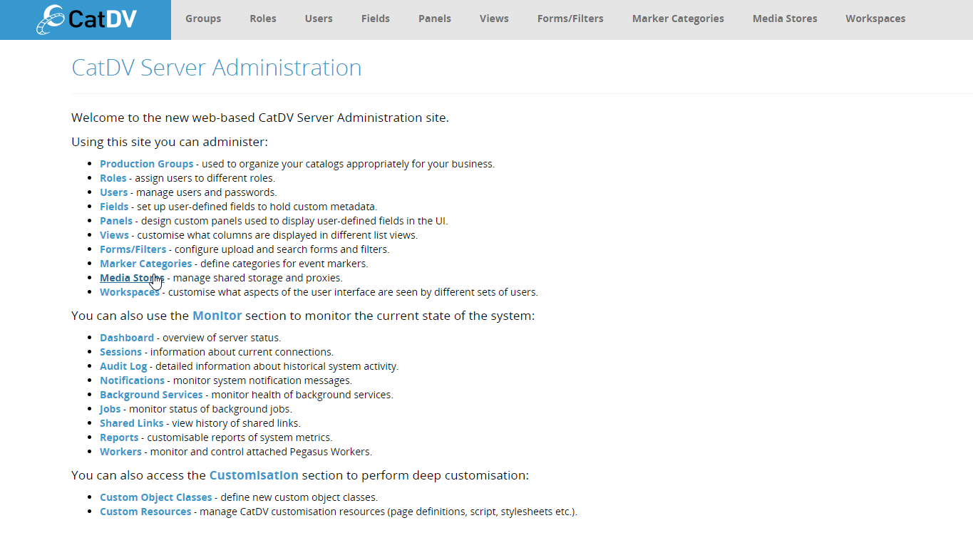973x560 pixels.
Task: Open Forms/Filters in the top navigation
Action: [570, 19]
